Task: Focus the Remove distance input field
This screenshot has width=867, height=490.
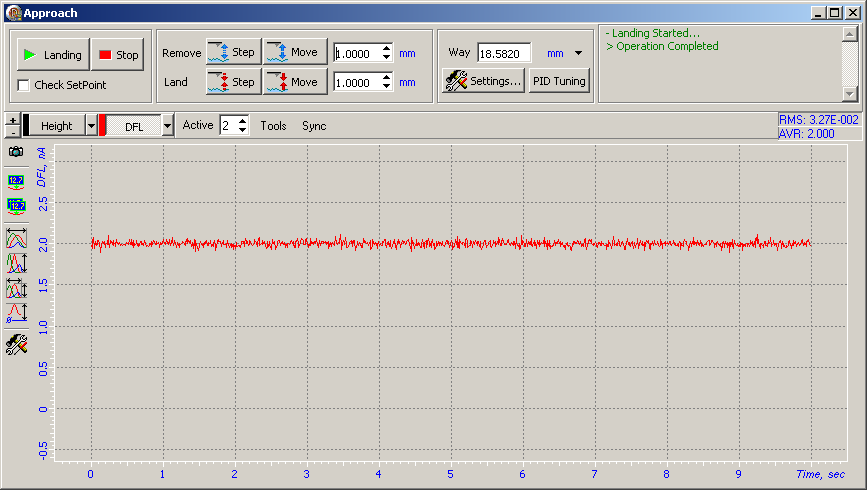Action: [357, 54]
